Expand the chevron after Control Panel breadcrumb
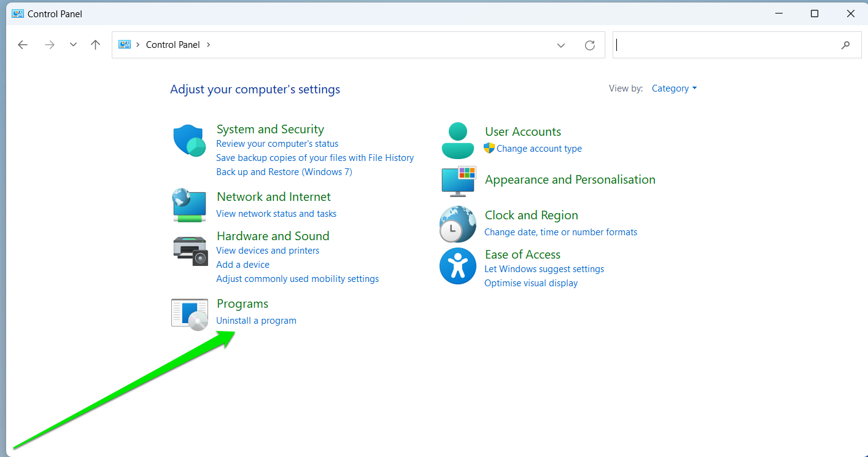 (x=209, y=45)
